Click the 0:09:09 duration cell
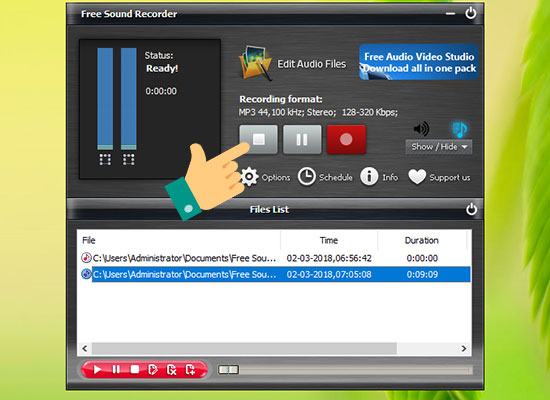The width and height of the screenshot is (550, 400). click(422, 274)
